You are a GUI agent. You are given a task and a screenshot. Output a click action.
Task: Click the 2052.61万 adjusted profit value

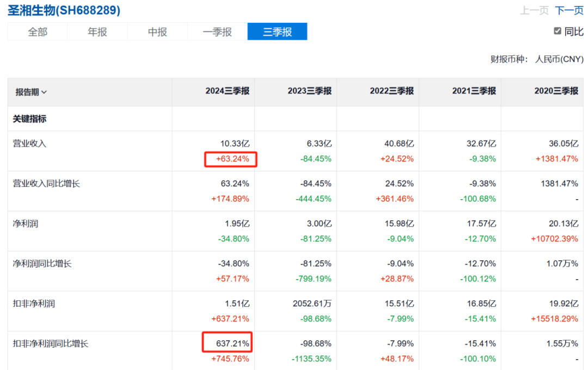(313, 304)
